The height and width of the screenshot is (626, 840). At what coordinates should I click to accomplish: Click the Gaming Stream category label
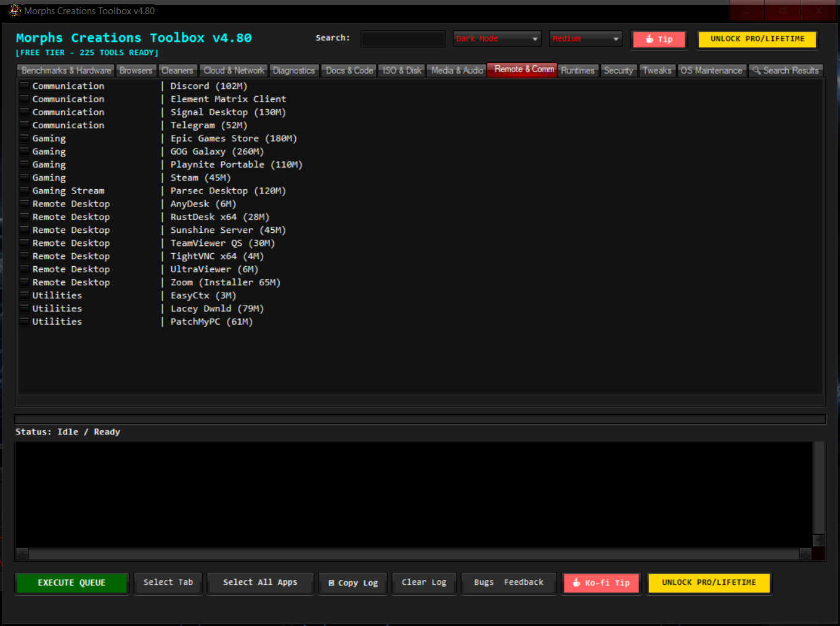coord(68,190)
